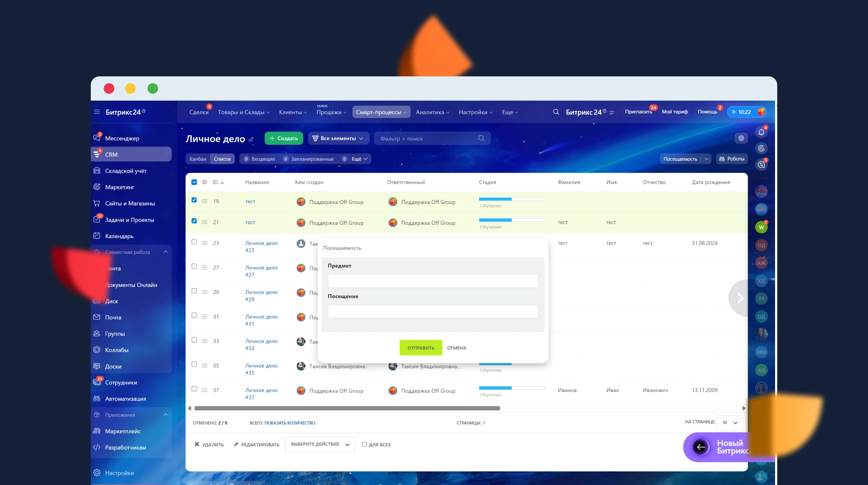
Task: Open grid column settings gear
Action: [x=204, y=182]
